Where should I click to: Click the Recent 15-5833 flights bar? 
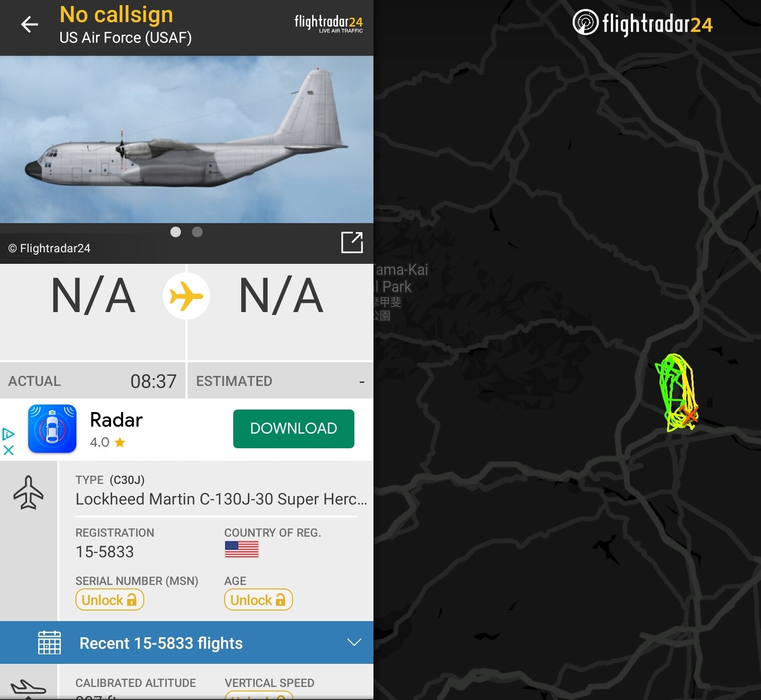[186, 642]
